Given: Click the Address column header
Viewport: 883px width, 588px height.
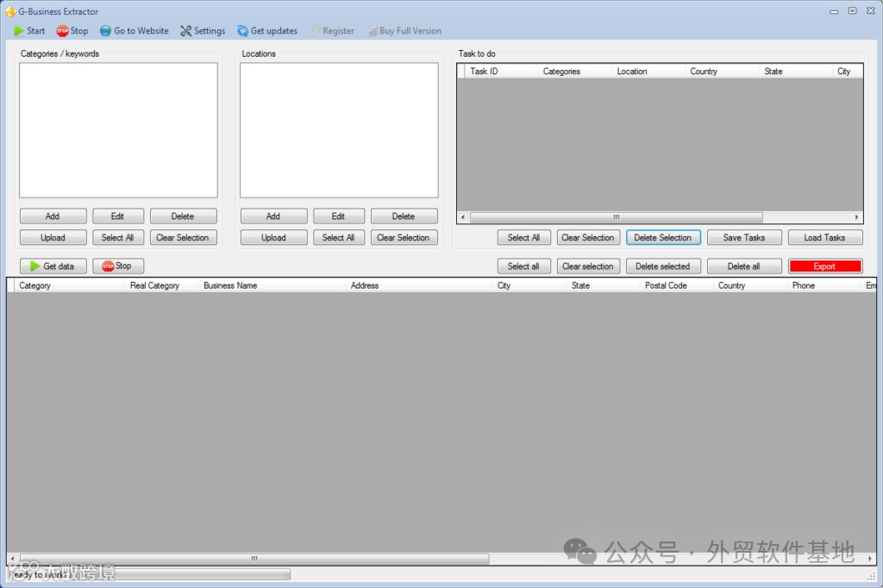Looking at the screenshot, I should [419, 285].
